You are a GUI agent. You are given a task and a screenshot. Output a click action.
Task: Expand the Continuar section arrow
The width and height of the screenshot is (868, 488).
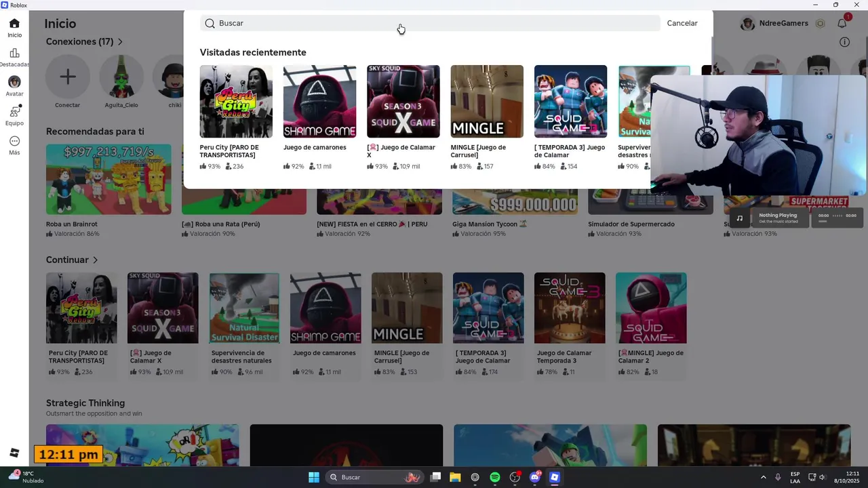click(x=95, y=260)
